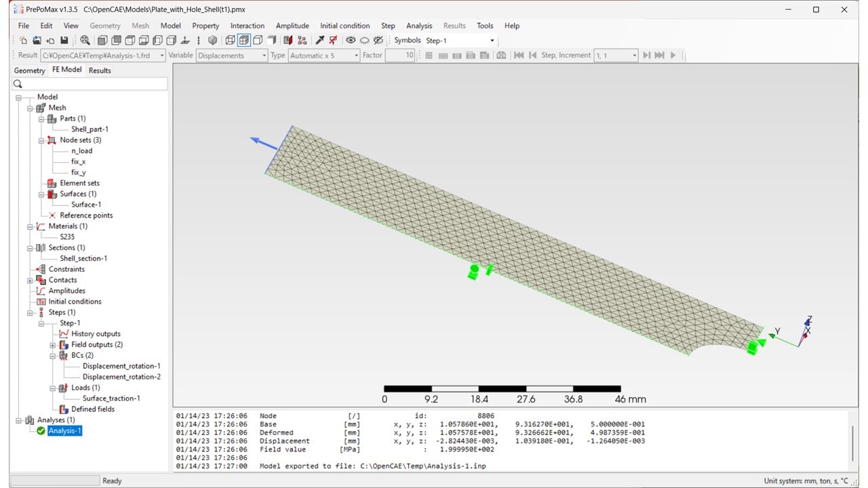Image resolution: width=868 pixels, height=488 pixels.
Task: Open the File menu
Action: (x=24, y=26)
